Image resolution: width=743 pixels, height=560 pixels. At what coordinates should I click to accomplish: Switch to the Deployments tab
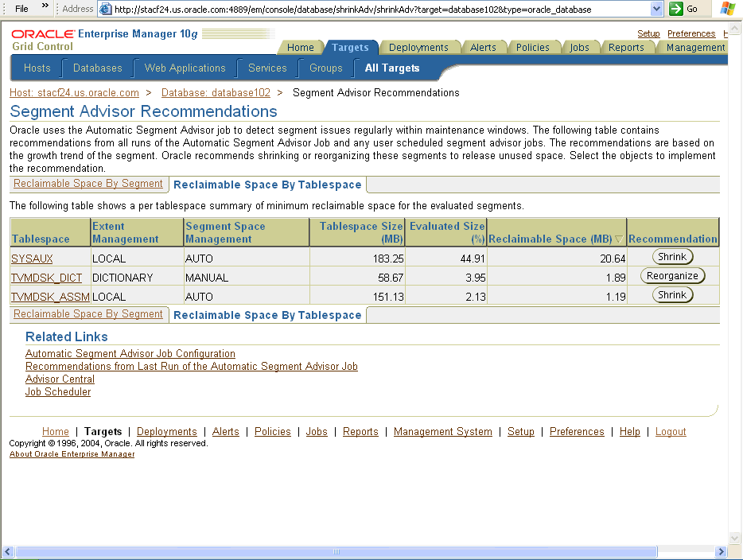[420, 47]
